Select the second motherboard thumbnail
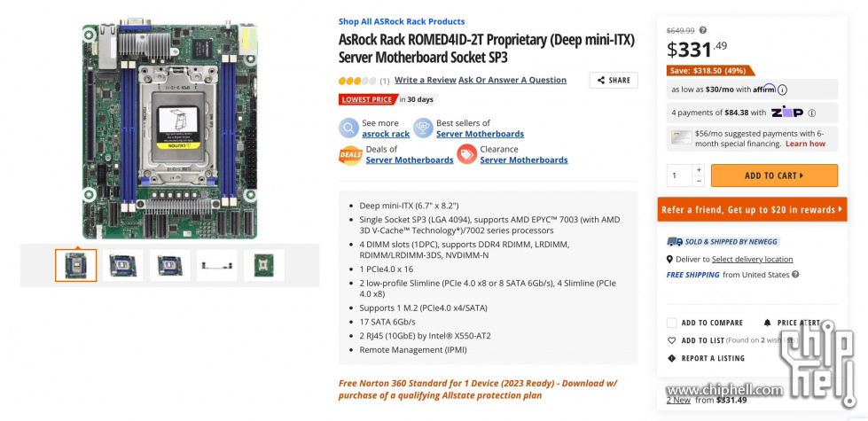868x421 pixels. click(x=123, y=265)
